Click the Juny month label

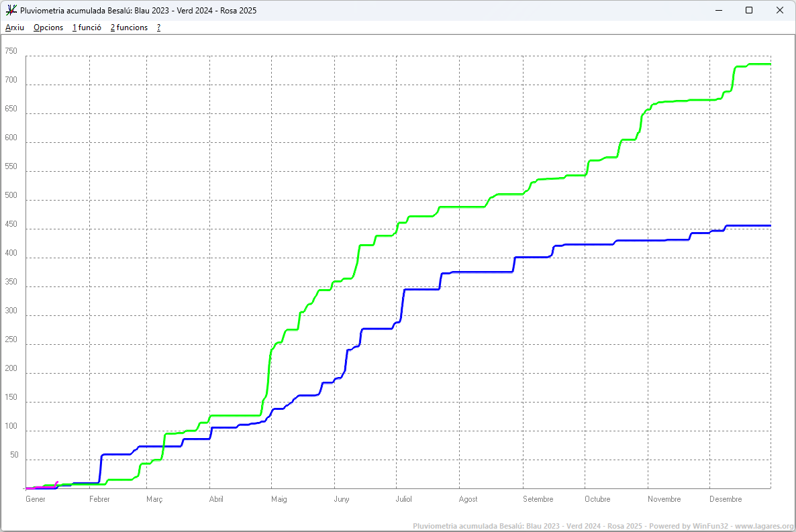(342, 500)
